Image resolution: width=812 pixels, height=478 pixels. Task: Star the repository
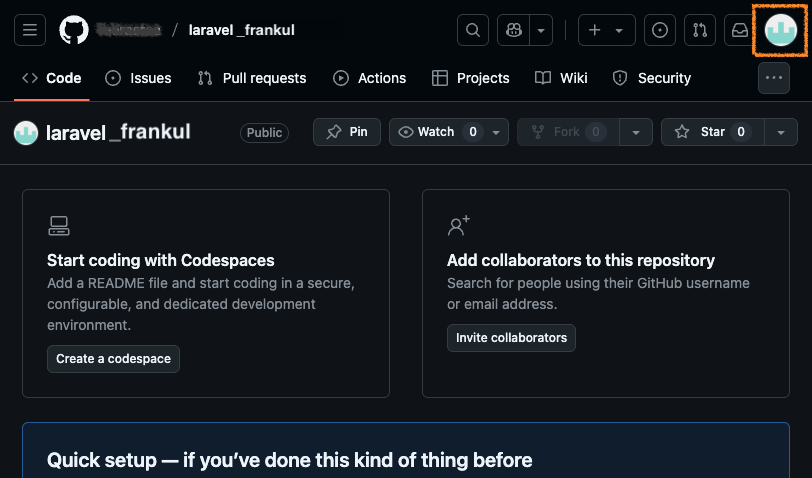(713, 132)
